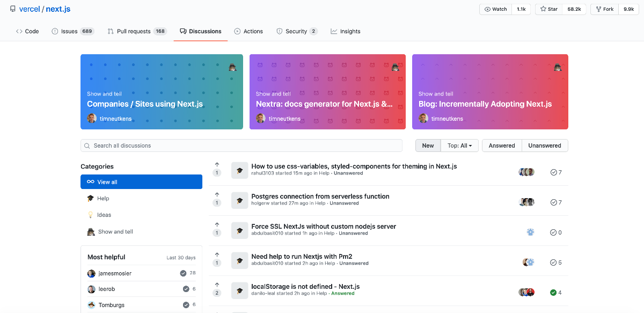Select the View all category
The width and height of the screenshot is (644, 313).
[x=141, y=182]
